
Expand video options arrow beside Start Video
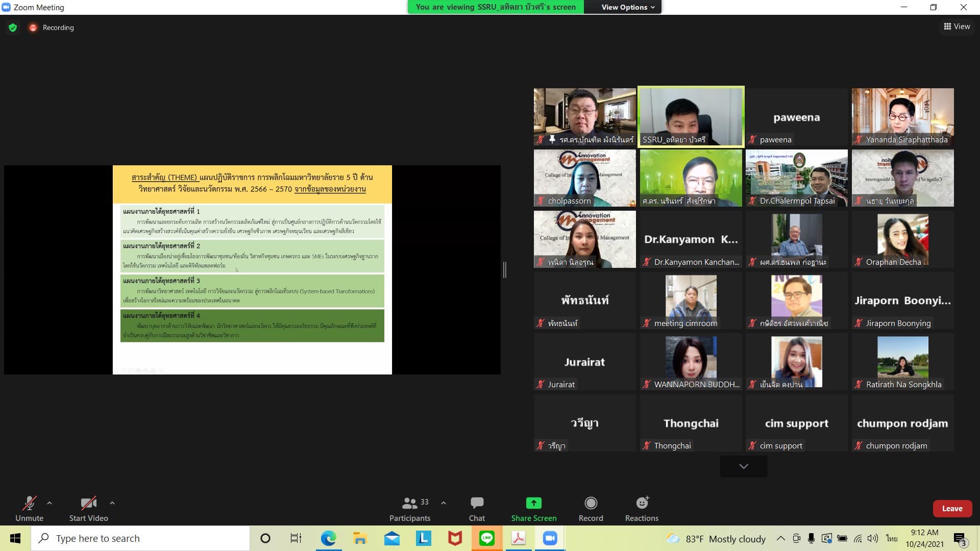click(112, 503)
